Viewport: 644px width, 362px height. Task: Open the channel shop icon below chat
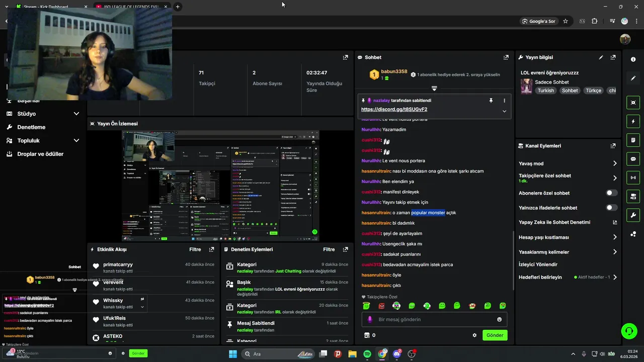(366, 335)
